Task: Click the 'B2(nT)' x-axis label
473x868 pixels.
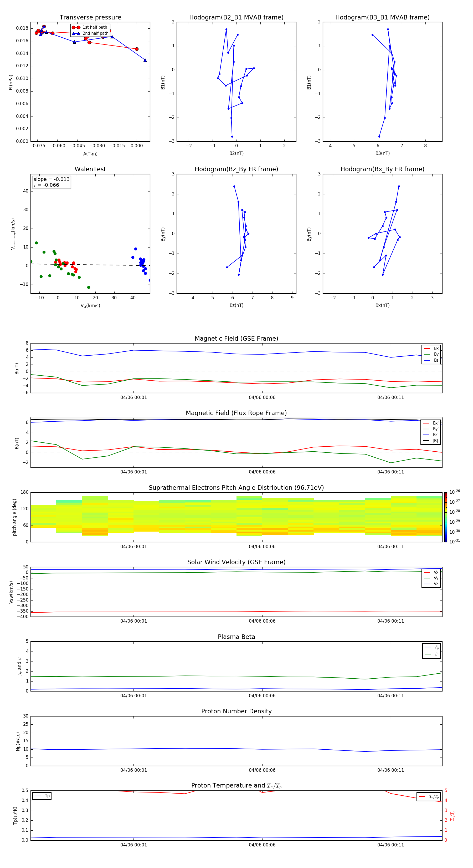Action: point(236,153)
